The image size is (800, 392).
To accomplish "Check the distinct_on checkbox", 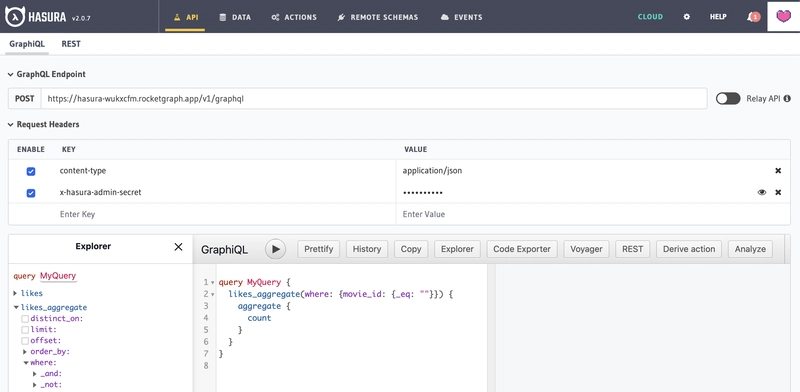I will (25, 318).
